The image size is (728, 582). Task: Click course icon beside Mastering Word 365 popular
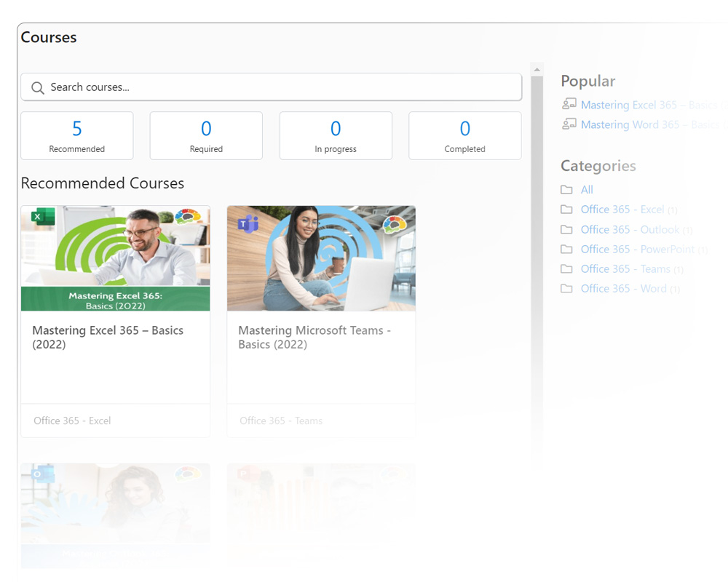pos(569,124)
